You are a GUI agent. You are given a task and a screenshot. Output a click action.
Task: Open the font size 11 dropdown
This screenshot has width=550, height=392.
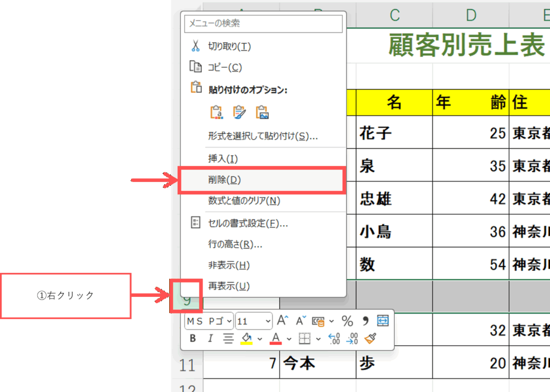268,321
